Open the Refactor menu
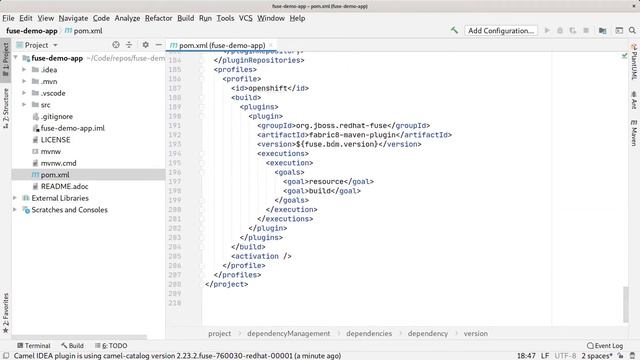This screenshot has height=360, width=640. click(158, 18)
